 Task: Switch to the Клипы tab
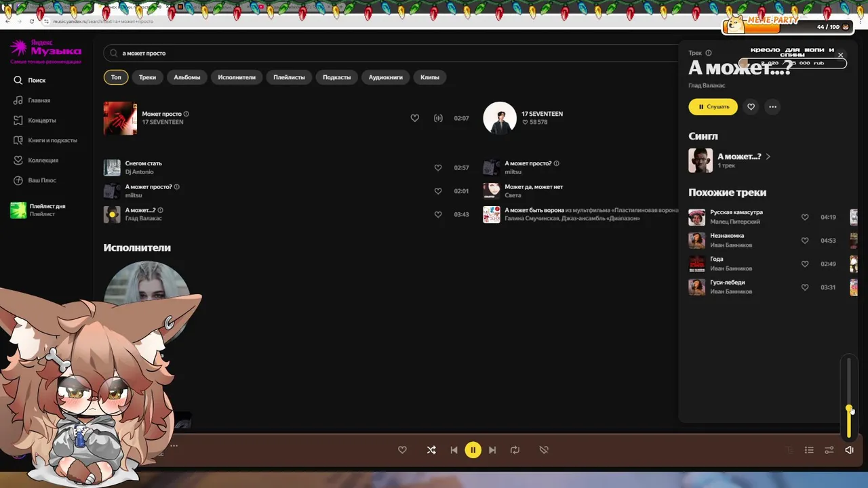pyautogui.click(x=429, y=77)
